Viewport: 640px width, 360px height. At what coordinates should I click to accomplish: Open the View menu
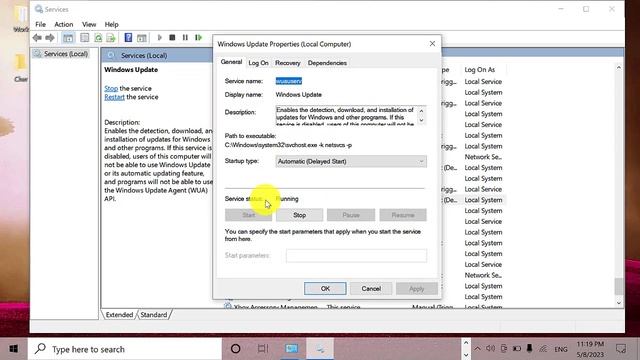pos(89,24)
